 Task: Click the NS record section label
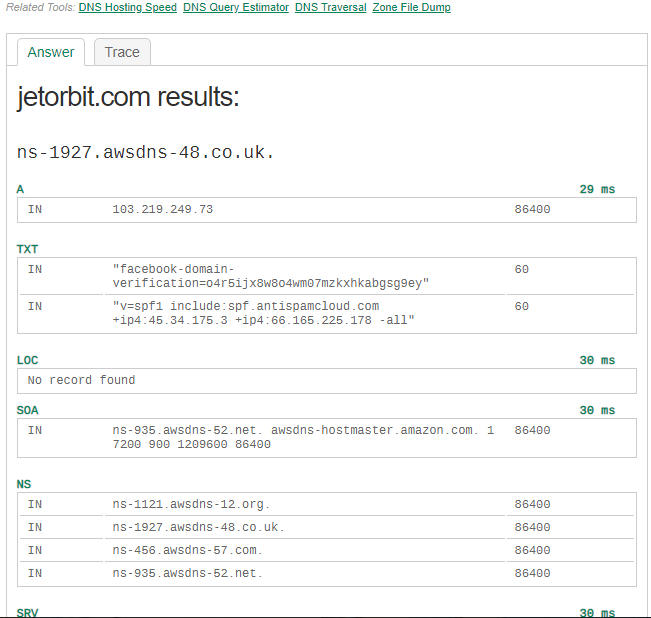pos(24,484)
